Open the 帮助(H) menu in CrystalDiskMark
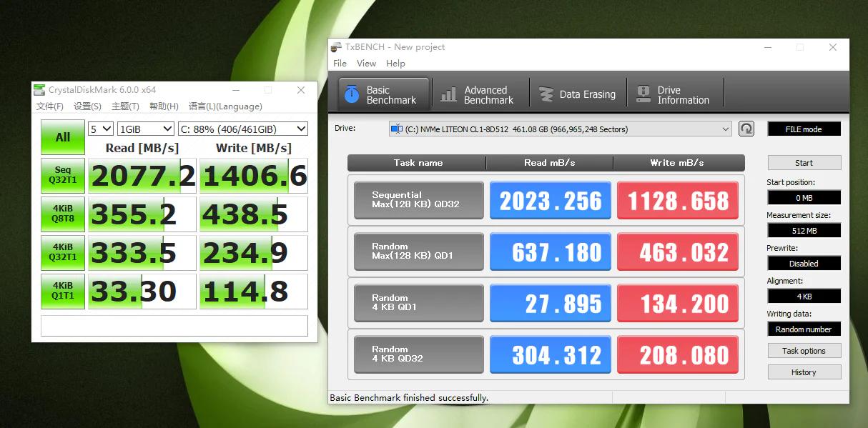 (164, 106)
